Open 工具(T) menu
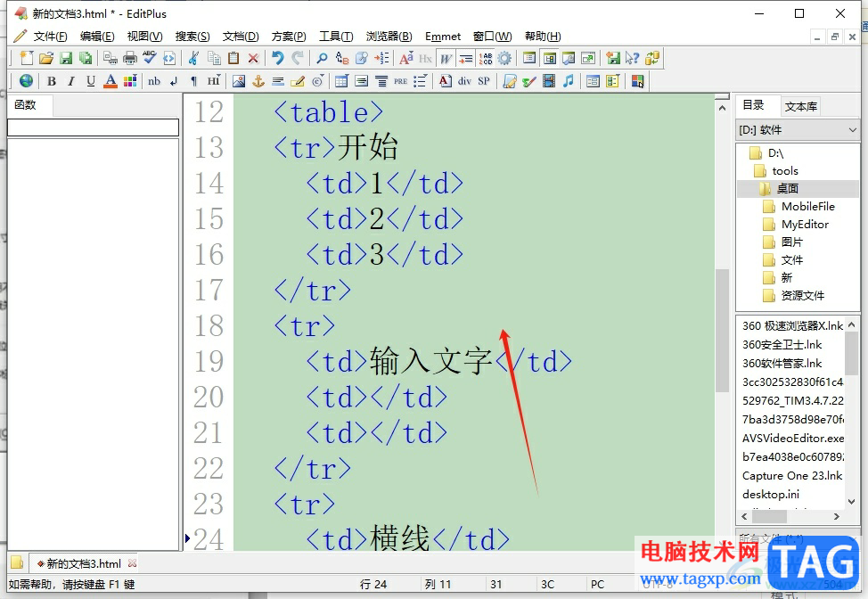Screen dimensions: 868x599 pyautogui.click(x=336, y=36)
